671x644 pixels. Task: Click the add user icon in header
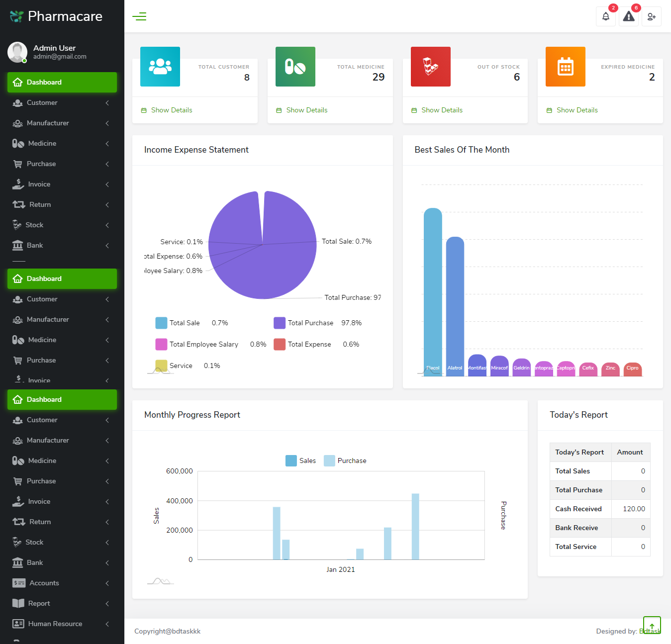(651, 16)
